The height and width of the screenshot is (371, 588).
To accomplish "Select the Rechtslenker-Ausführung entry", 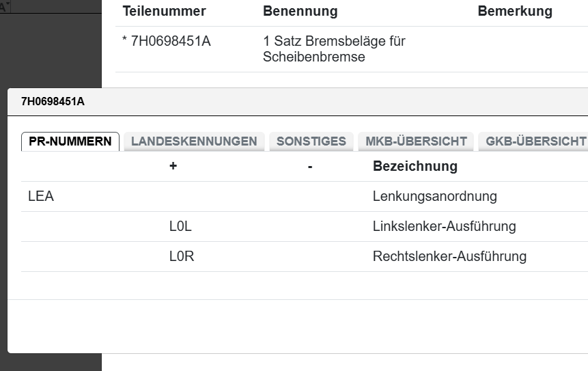I will pos(449,257).
